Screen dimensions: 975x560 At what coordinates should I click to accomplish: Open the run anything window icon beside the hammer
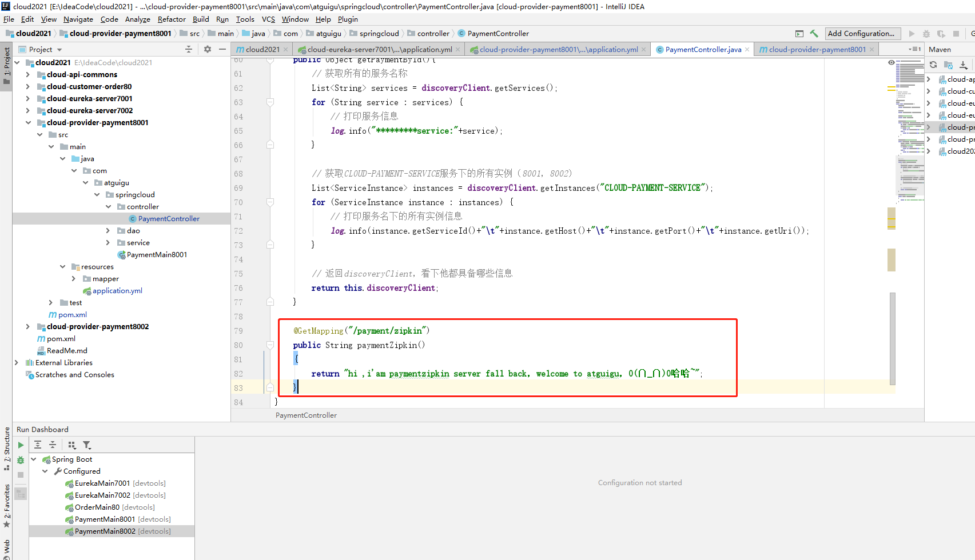pyautogui.click(x=799, y=34)
